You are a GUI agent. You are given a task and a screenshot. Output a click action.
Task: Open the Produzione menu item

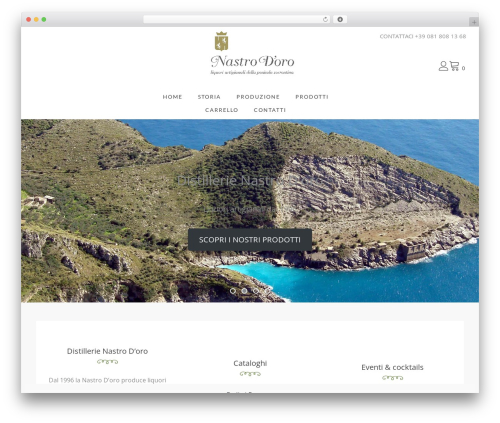tap(258, 97)
